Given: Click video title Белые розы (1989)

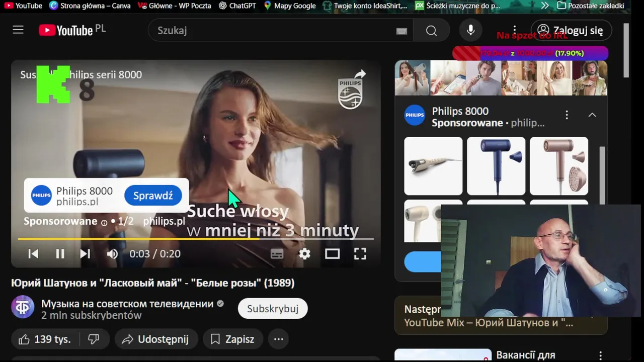Looking at the screenshot, I should (153, 283).
